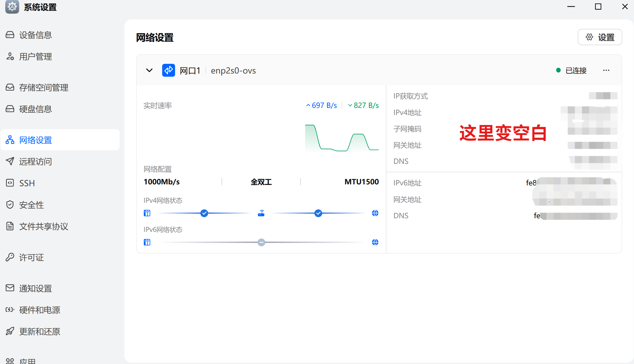The height and width of the screenshot is (364, 634).
Task: Collapse the 网口1 panel via the chevron
Action: pyautogui.click(x=149, y=70)
